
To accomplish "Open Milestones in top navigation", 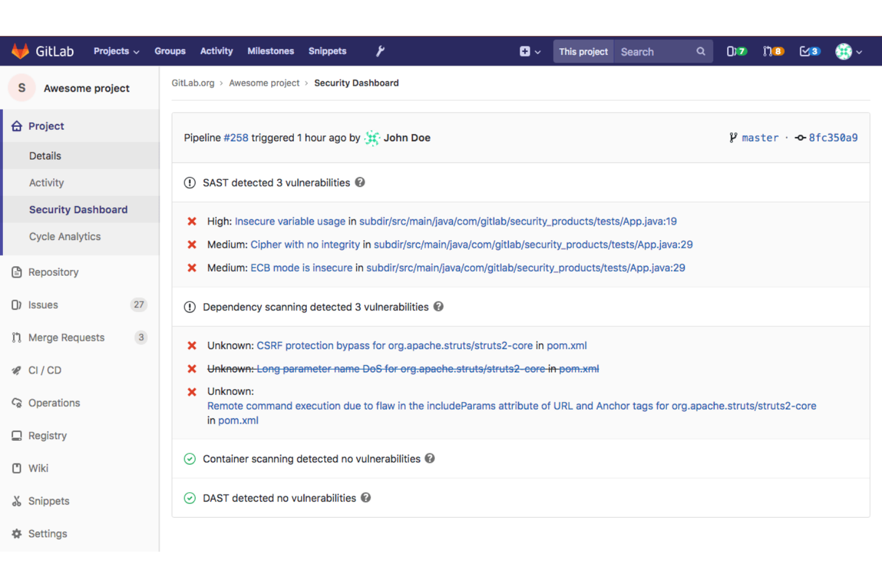I will (x=271, y=51).
